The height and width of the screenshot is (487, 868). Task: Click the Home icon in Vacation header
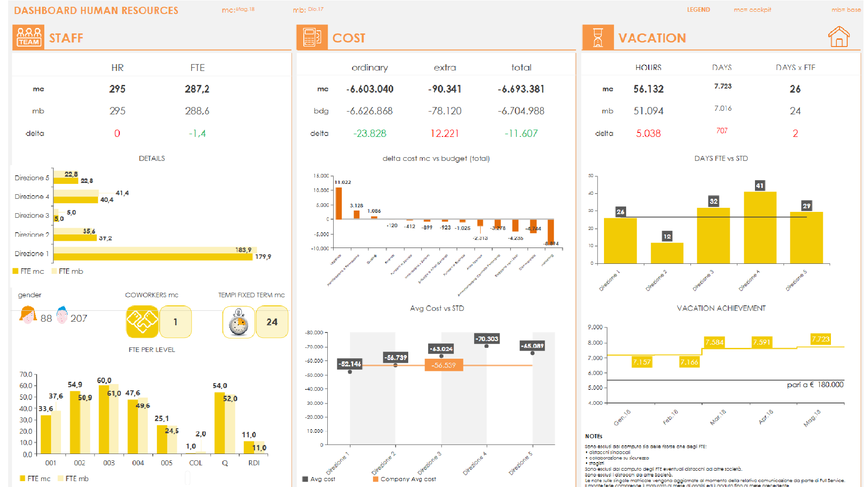pos(838,37)
